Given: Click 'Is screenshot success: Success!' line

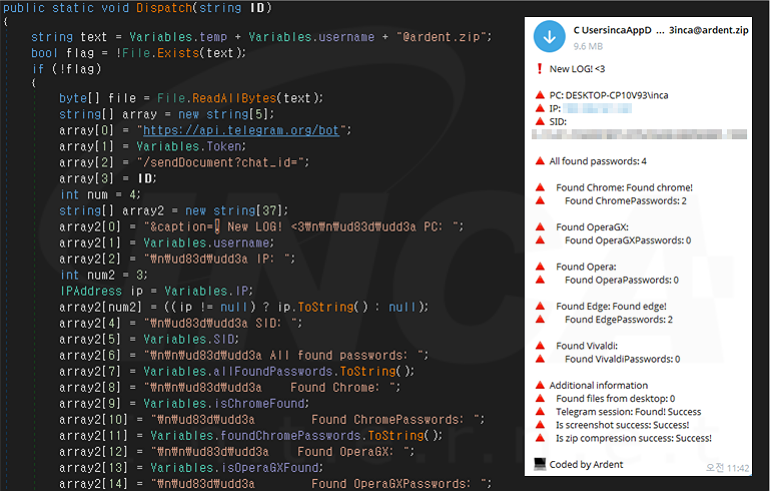Looking at the screenshot, I should pos(622,425).
